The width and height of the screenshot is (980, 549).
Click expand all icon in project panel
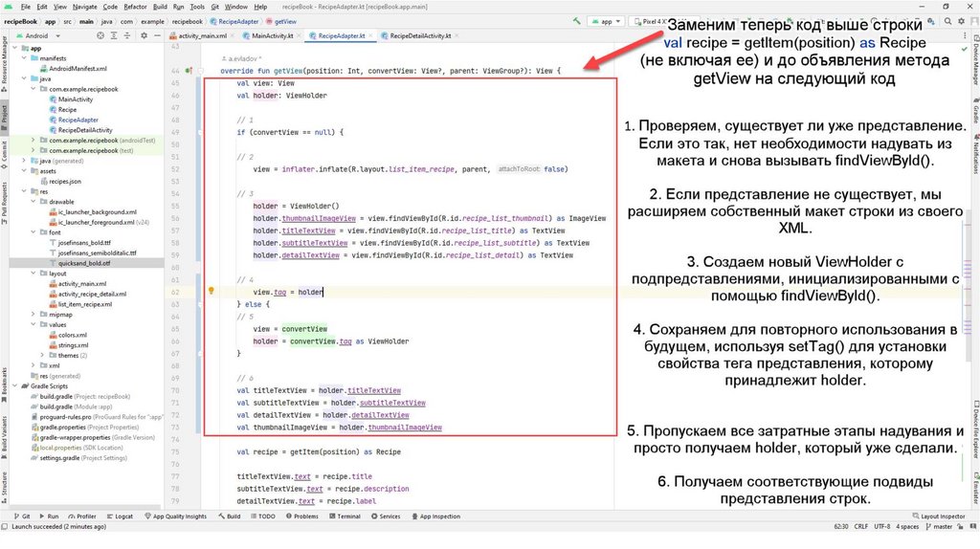click(x=114, y=36)
